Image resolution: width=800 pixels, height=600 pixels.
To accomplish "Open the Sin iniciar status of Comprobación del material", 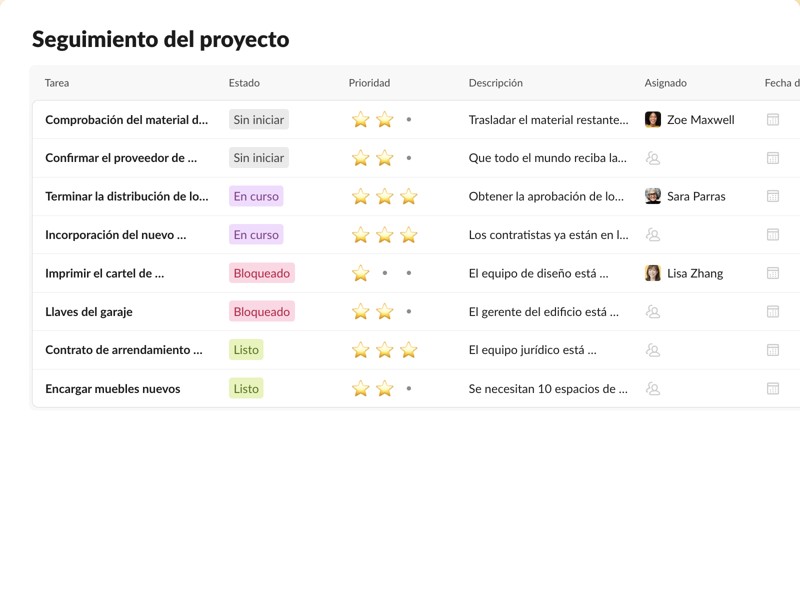I will (x=258, y=120).
